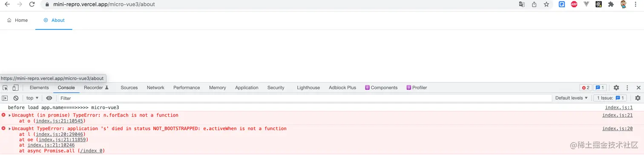Open the Vue devtools extension icon
This screenshot has width=644, height=155.
tap(586, 4)
